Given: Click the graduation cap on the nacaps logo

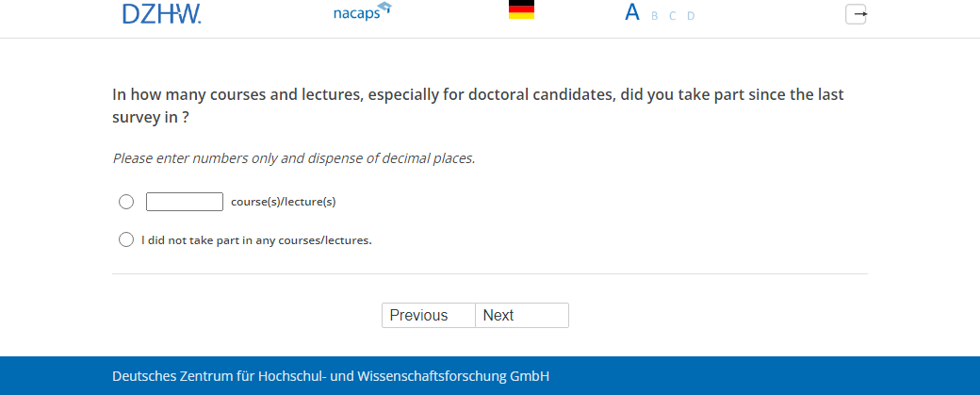Looking at the screenshot, I should pos(384,8).
